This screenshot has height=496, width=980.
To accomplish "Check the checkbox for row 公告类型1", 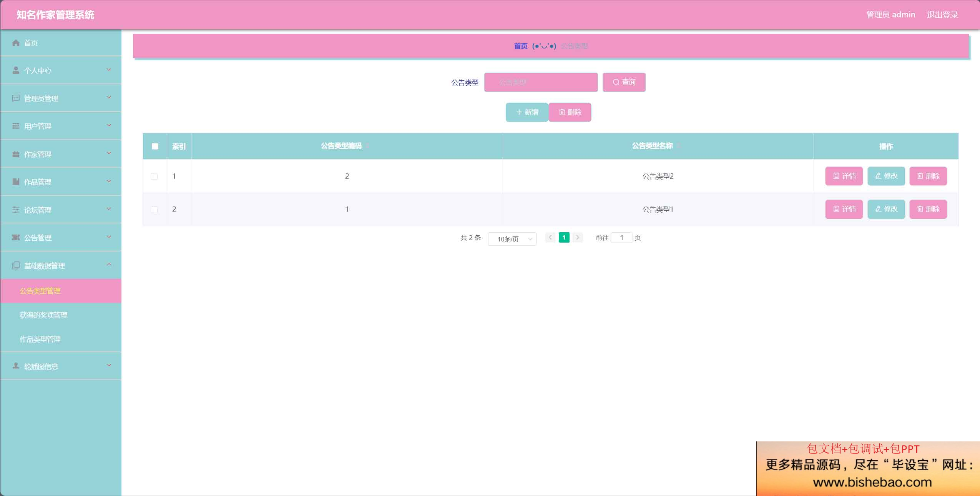I will point(154,210).
